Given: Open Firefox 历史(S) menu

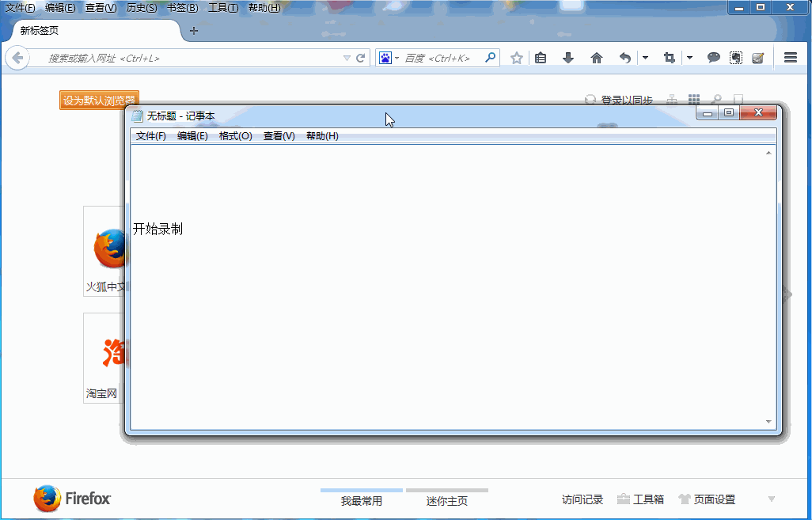Looking at the screenshot, I should [142, 8].
